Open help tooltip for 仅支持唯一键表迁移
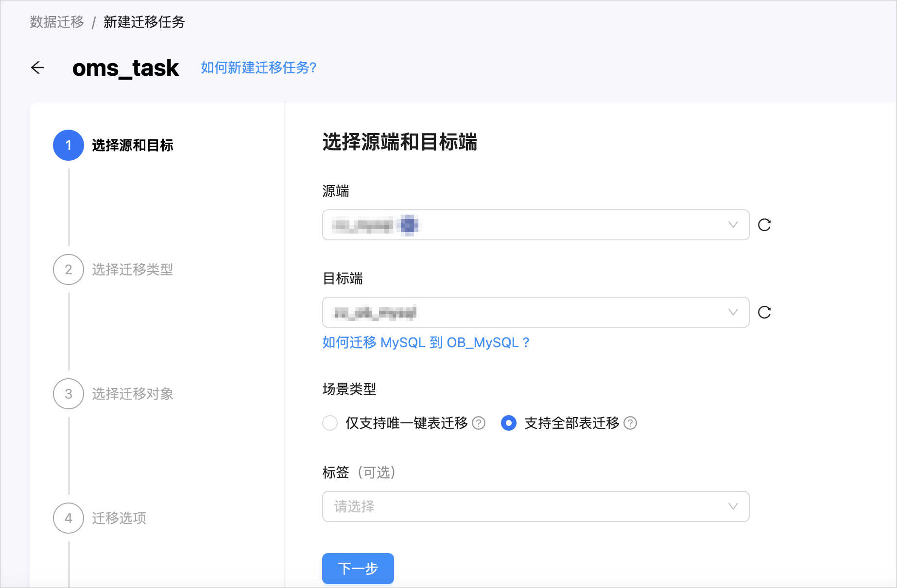The width and height of the screenshot is (897, 588). coord(479,423)
